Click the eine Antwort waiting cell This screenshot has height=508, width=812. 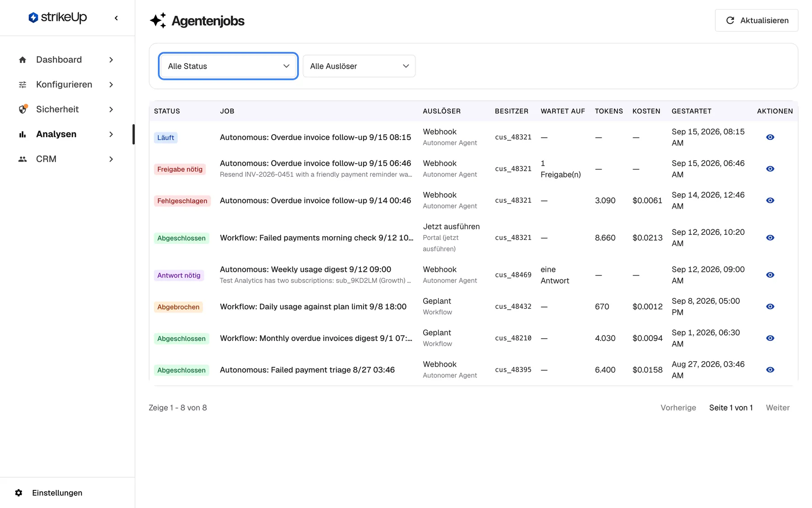click(x=555, y=275)
